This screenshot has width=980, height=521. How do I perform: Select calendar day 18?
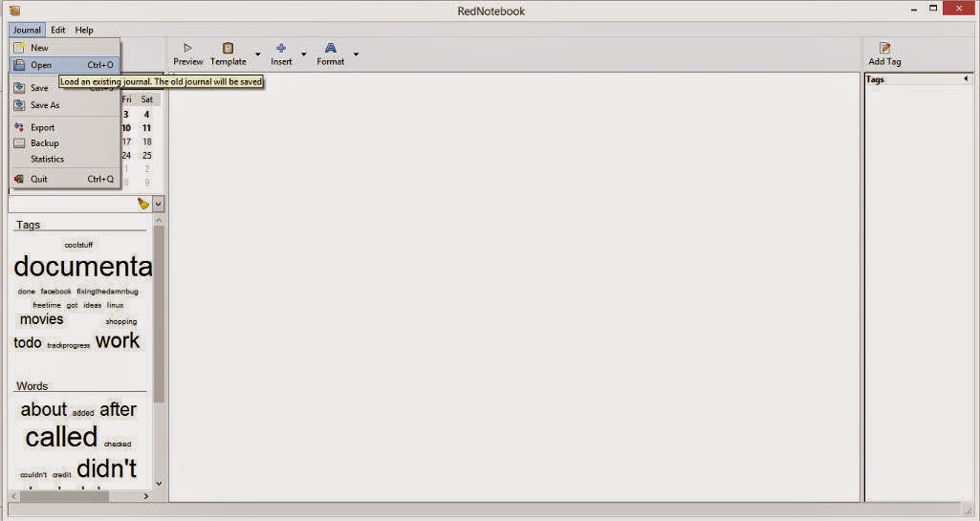147,141
